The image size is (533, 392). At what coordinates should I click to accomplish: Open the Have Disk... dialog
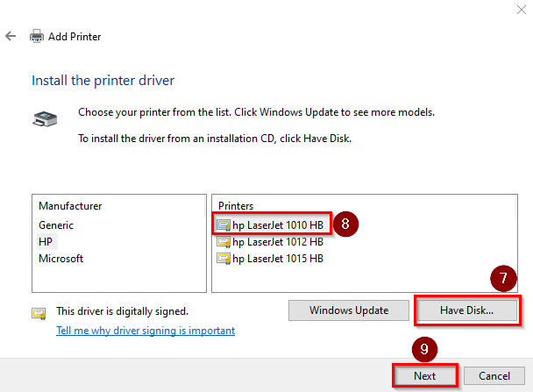pos(466,310)
